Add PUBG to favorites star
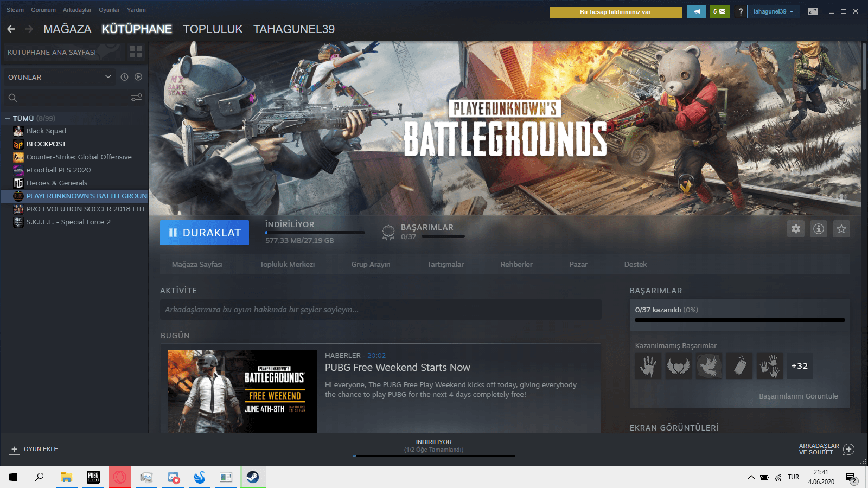868x488 pixels. coord(841,229)
